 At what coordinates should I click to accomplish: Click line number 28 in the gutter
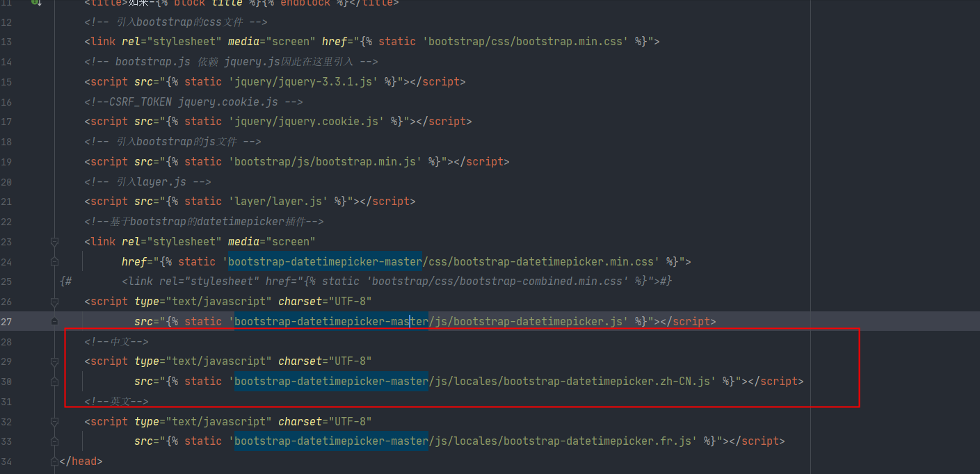(6, 342)
